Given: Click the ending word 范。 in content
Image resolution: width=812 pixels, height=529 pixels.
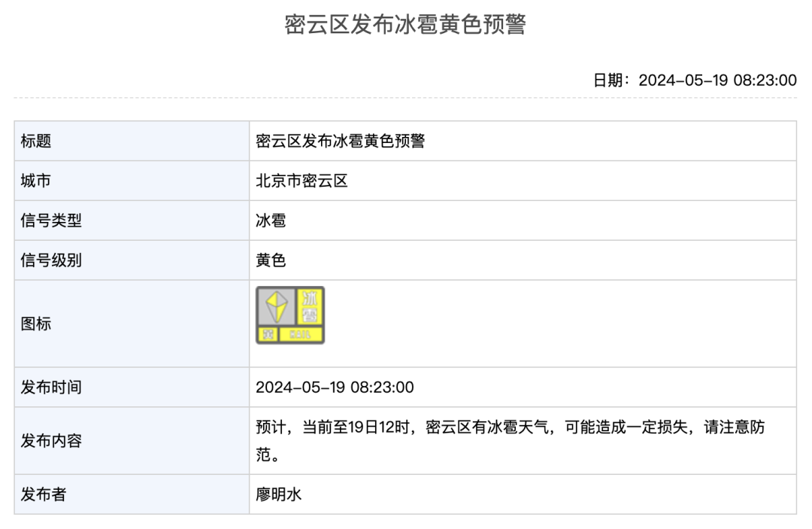Looking at the screenshot, I should click(x=268, y=455).
